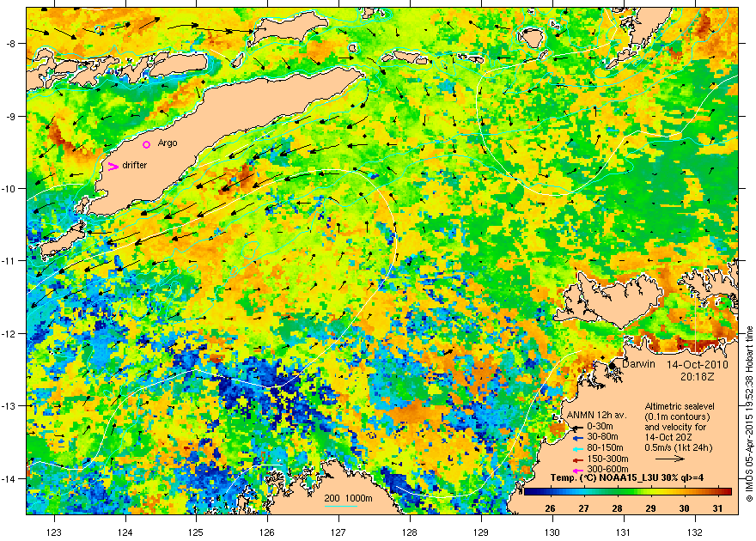This screenshot has height=541, width=756.
Task: Click the colorbar tick label '27'
Action: pos(584,508)
